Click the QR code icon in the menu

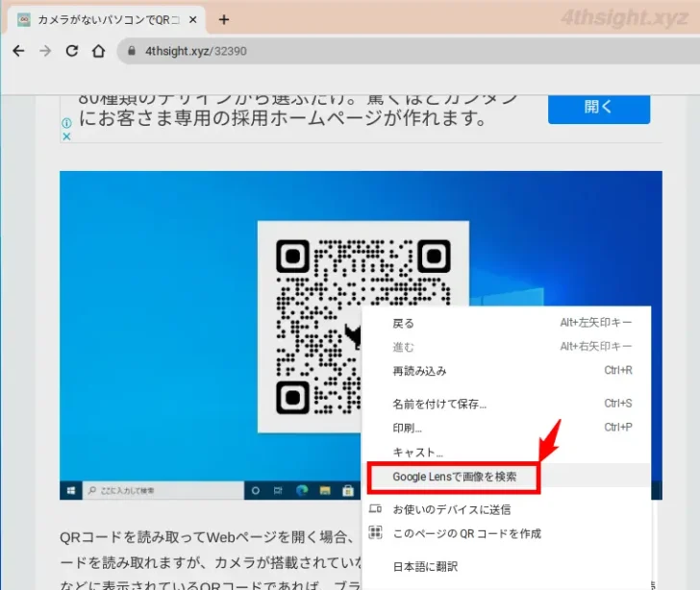point(375,532)
